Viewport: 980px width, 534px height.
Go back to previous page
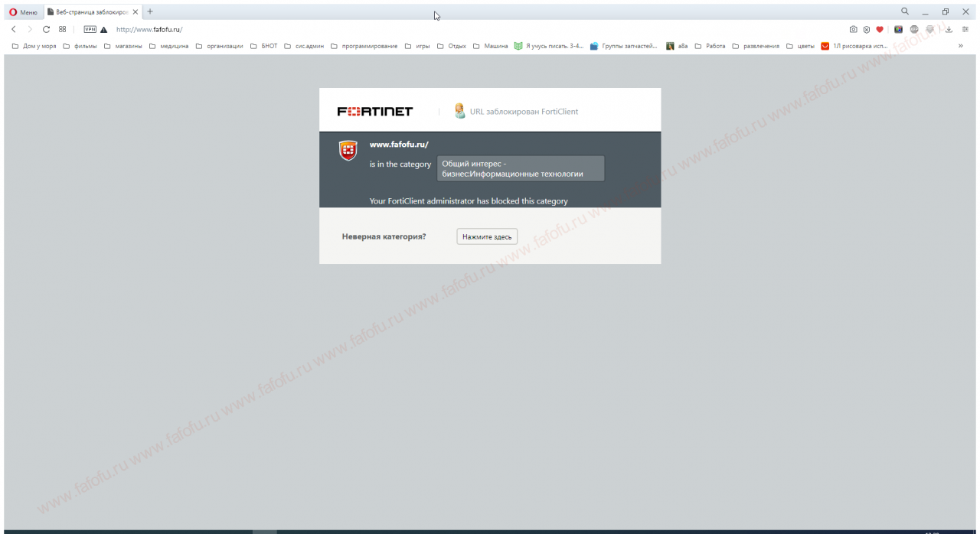(x=14, y=29)
